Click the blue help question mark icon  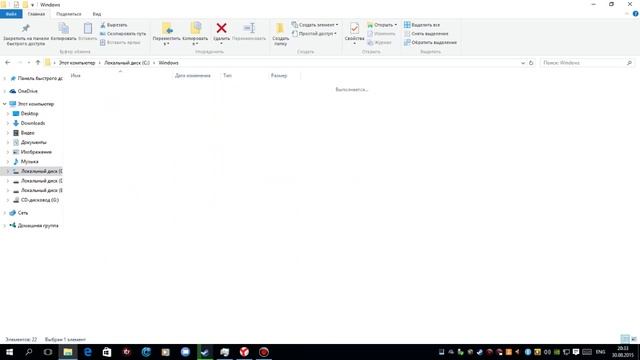click(636, 14)
